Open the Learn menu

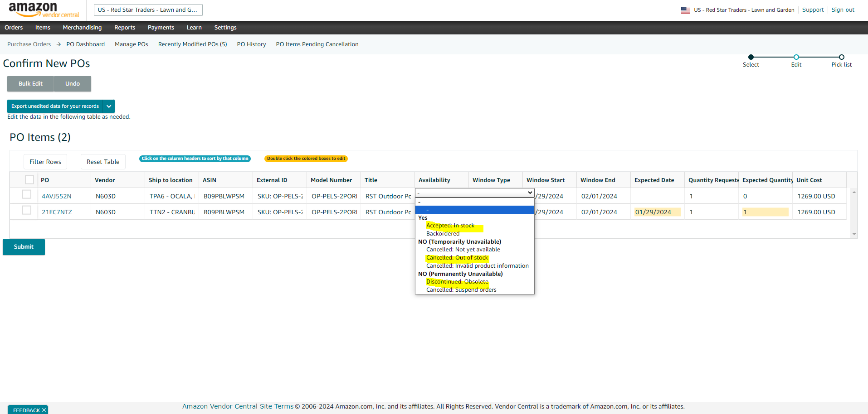click(194, 28)
